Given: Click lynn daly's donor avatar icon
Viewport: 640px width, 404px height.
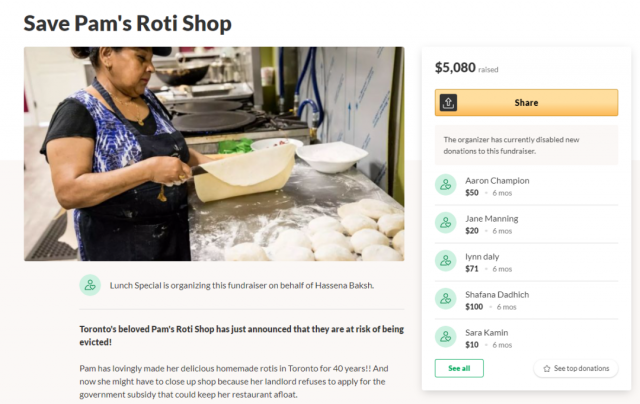Looking at the screenshot, I should 445,261.
